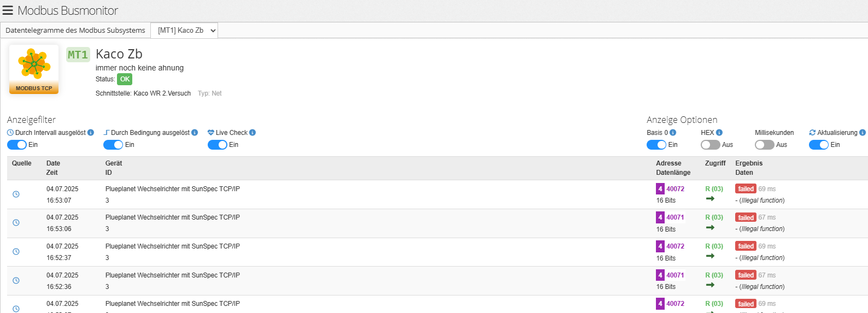Toggle the Live Check filter switch

pos(218,145)
